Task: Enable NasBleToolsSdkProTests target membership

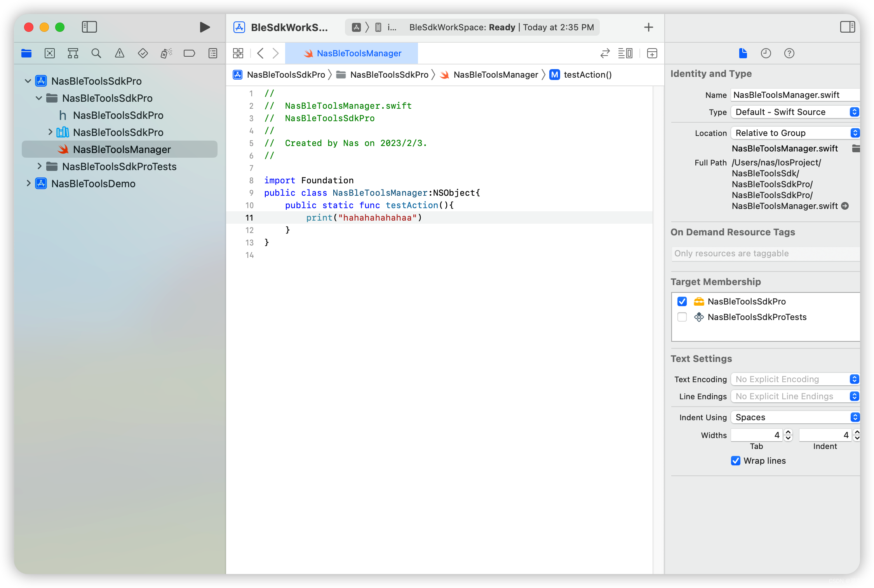Action: coord(682,317)
